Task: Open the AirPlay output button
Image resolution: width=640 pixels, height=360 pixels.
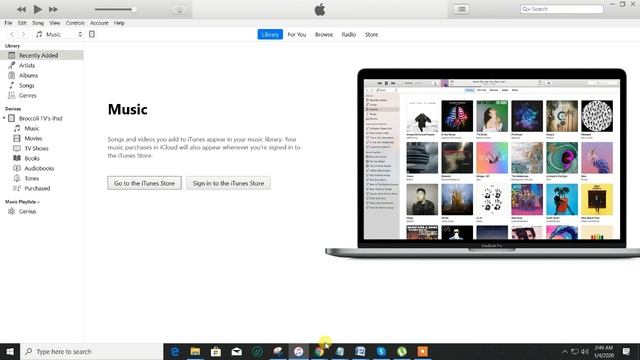Action: (179, 9)
